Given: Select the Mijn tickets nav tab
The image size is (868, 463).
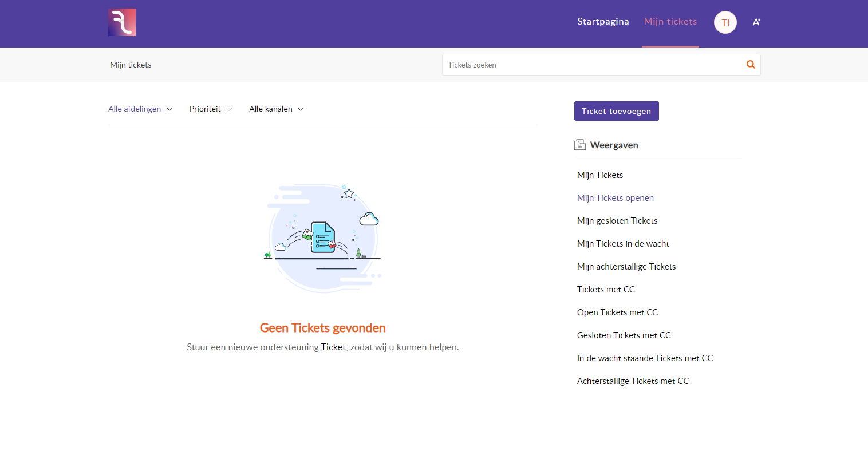Looking at the screenshot, I should pos(670,22).
